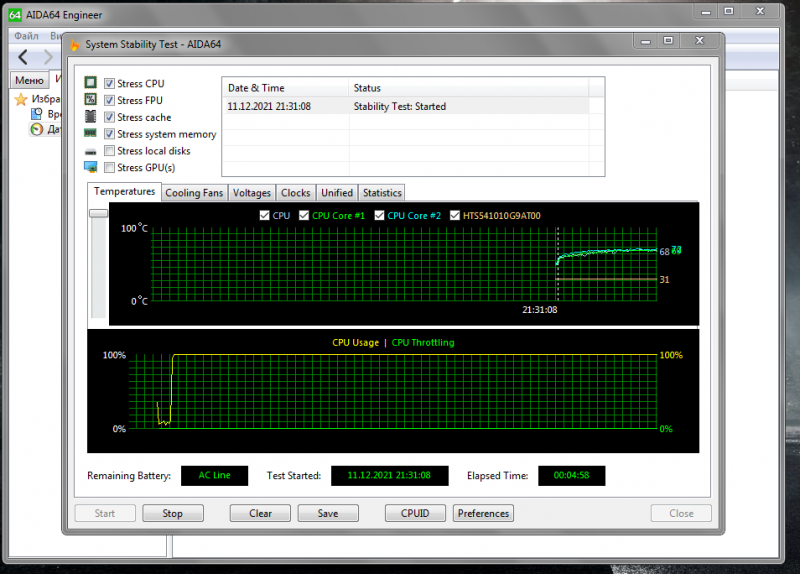Screen dimensions: 800x574
Task: Switch to the Cooling Fans tab
Action: tap(194, 193)
